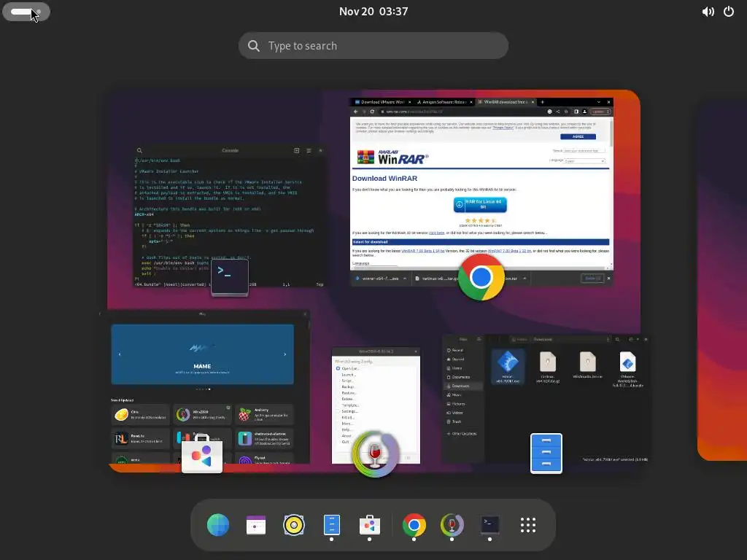Open GNOME Web from the dock
The width and height of the screenshot is (747, 560).
tap(218, 525)
